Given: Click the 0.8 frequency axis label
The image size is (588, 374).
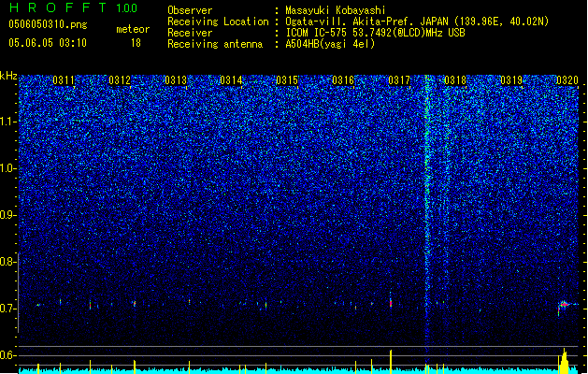Looking at the screenshot, I should [8, 262].
